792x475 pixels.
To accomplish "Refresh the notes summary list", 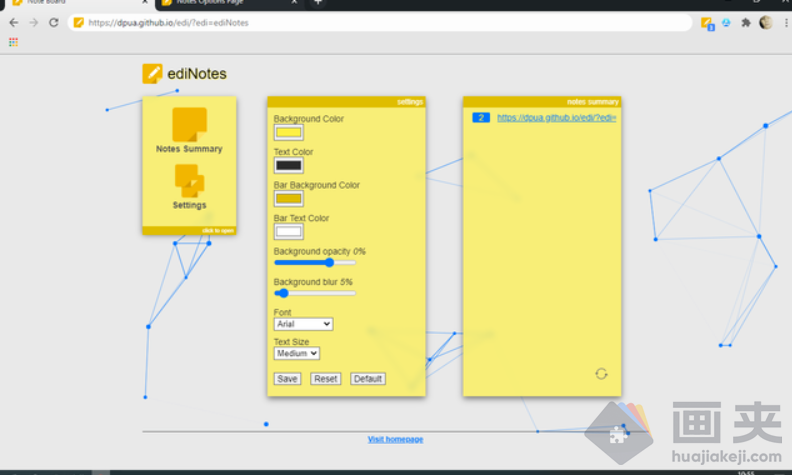I will (601, 374).
